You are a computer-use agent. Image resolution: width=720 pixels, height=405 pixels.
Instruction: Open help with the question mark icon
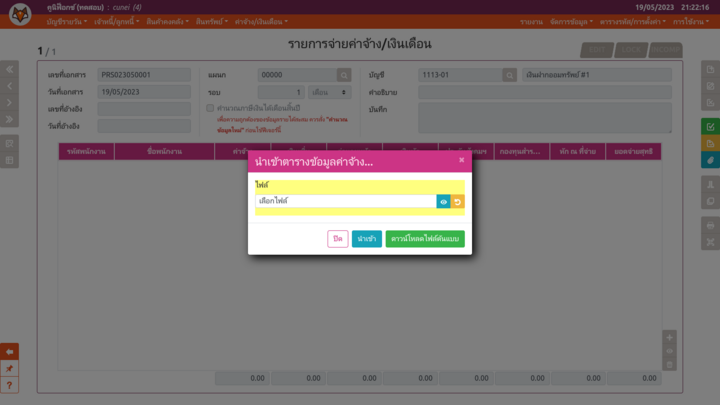10,385
